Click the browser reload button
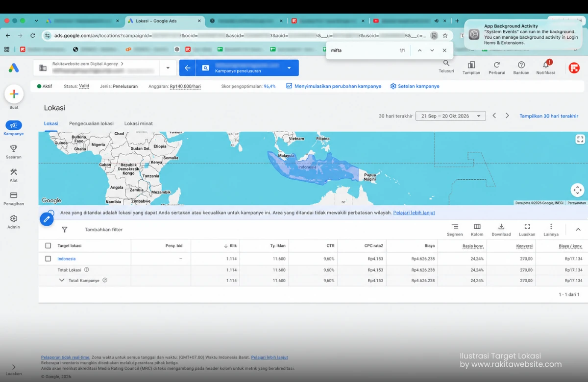The image size is (588, 382). (x=32, y=35)
